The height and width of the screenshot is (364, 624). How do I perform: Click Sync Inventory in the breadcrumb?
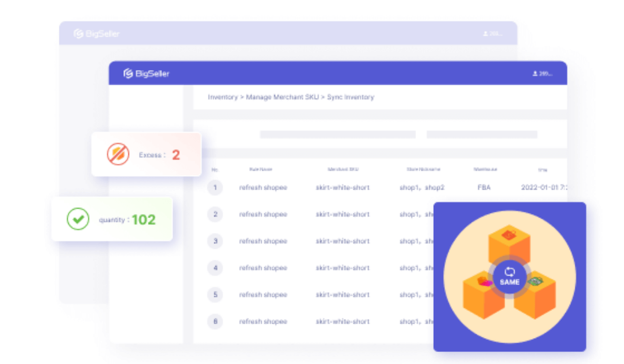(350, 97)
